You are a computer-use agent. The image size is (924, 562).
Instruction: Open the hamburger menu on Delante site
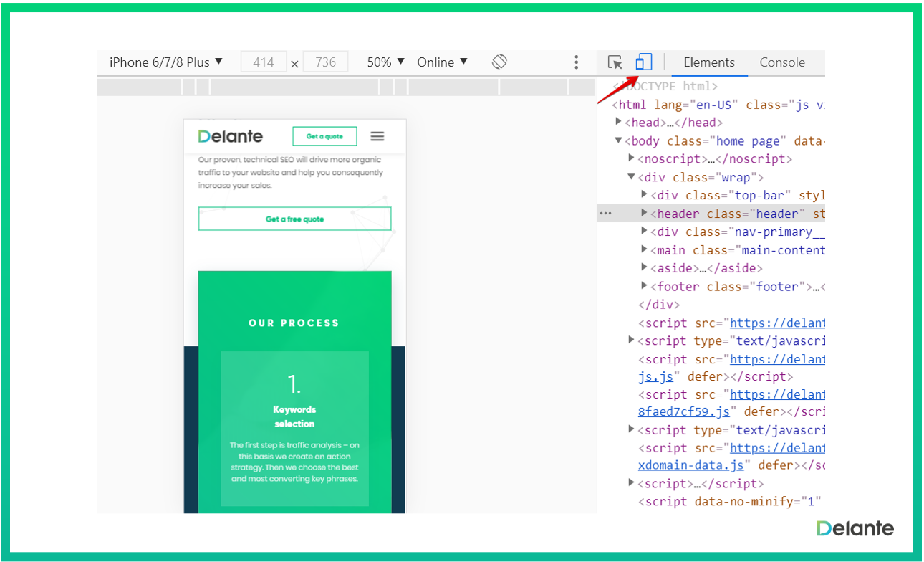pyautogui.click(x=377, y=136)
